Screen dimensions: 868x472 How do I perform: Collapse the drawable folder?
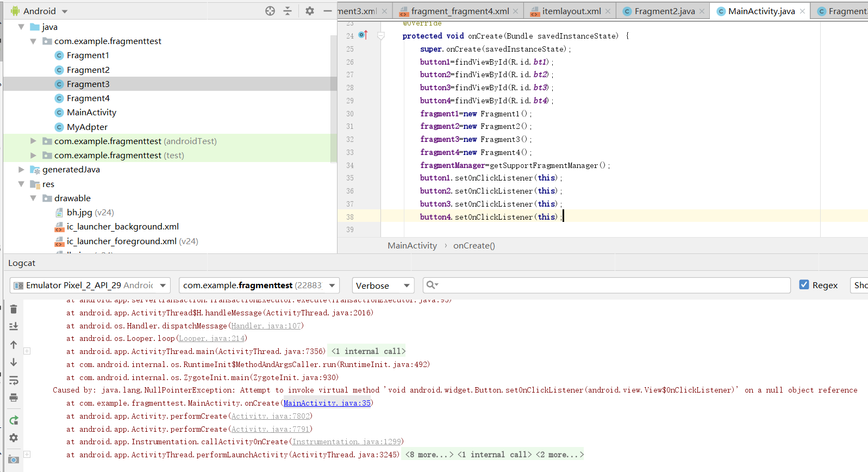coord(33,198)
